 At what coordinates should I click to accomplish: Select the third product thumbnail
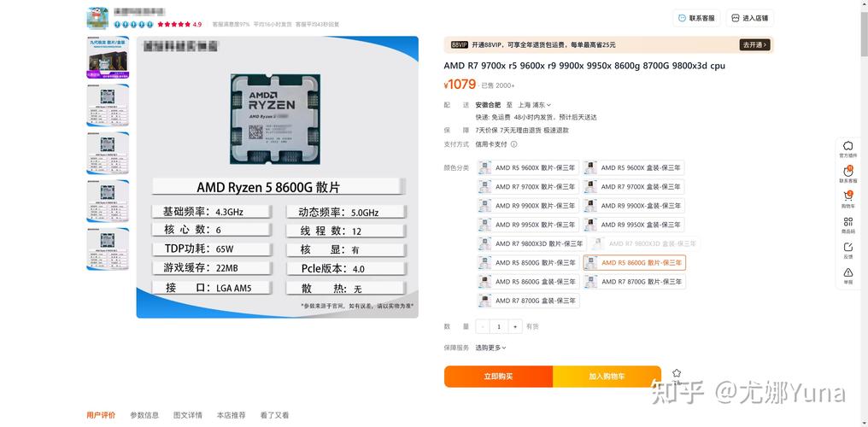click(108, 153)
